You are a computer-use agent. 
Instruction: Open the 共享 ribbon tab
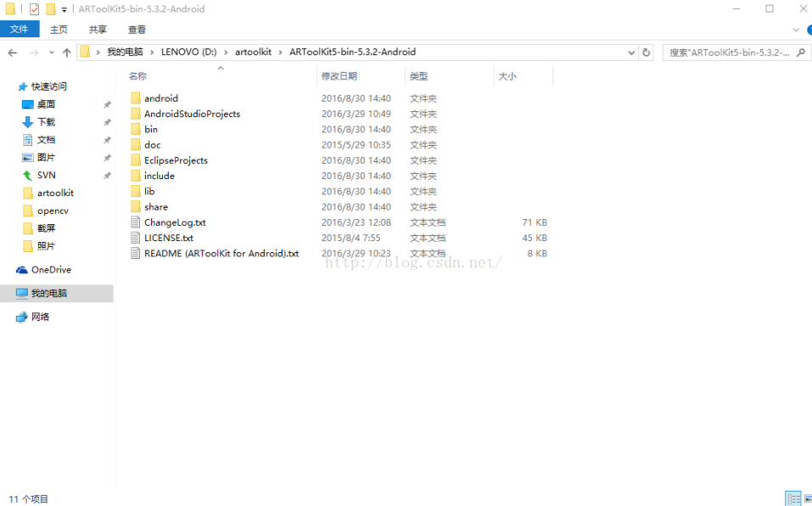tap(98, 30)
